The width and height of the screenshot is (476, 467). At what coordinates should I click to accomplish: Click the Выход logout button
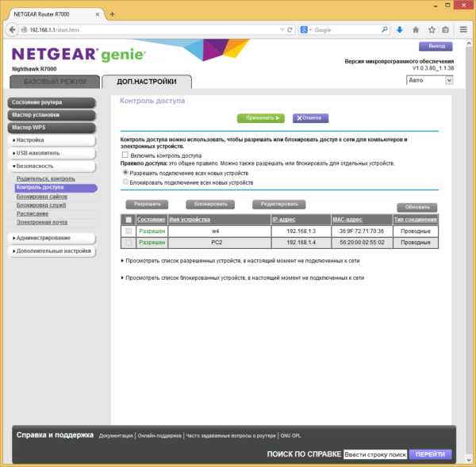(436, 47)
